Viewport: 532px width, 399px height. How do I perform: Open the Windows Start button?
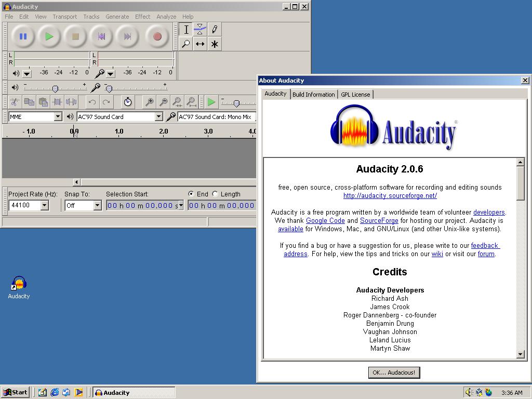pyautogui.click(x=15, y=393)
